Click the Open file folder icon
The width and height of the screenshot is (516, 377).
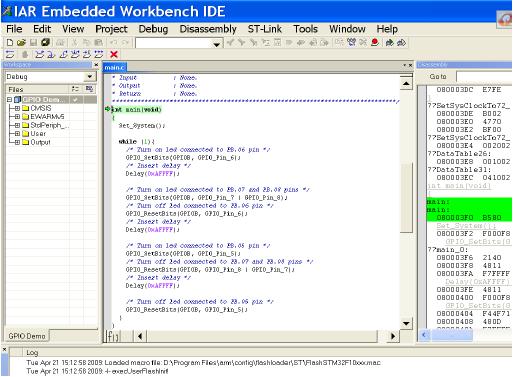coord(21,42)
